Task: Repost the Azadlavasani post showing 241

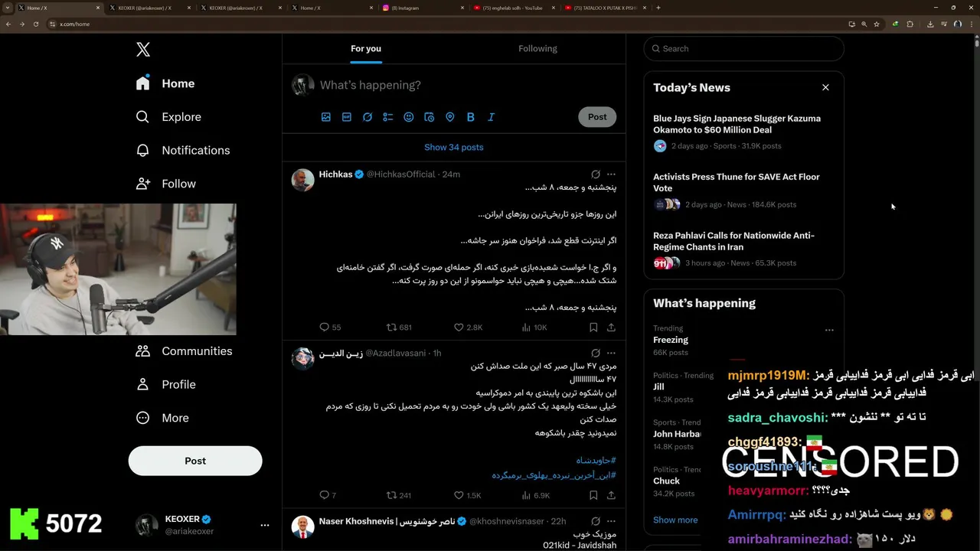Action: click(x=399, y=495)
